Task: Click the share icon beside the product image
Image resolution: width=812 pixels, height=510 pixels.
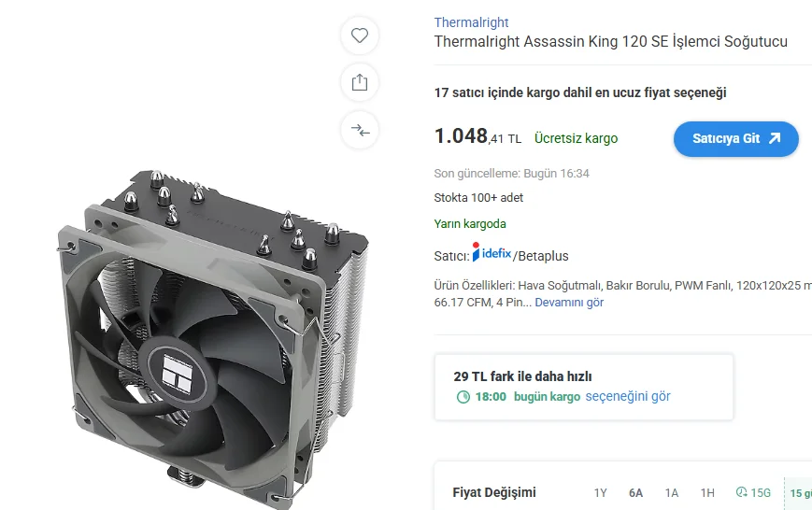Action: (x=360, y=82)
